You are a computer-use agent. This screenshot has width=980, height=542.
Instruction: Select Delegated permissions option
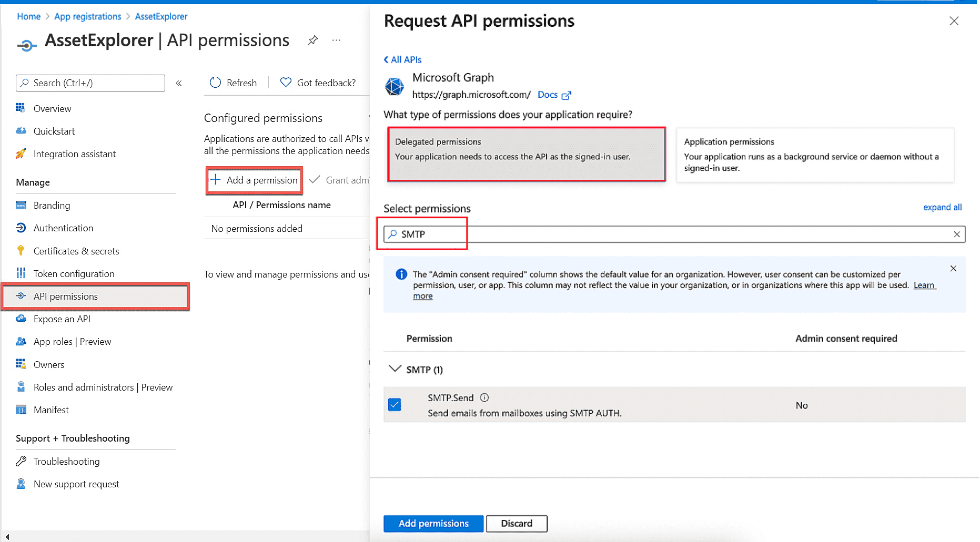coord(526,154)
